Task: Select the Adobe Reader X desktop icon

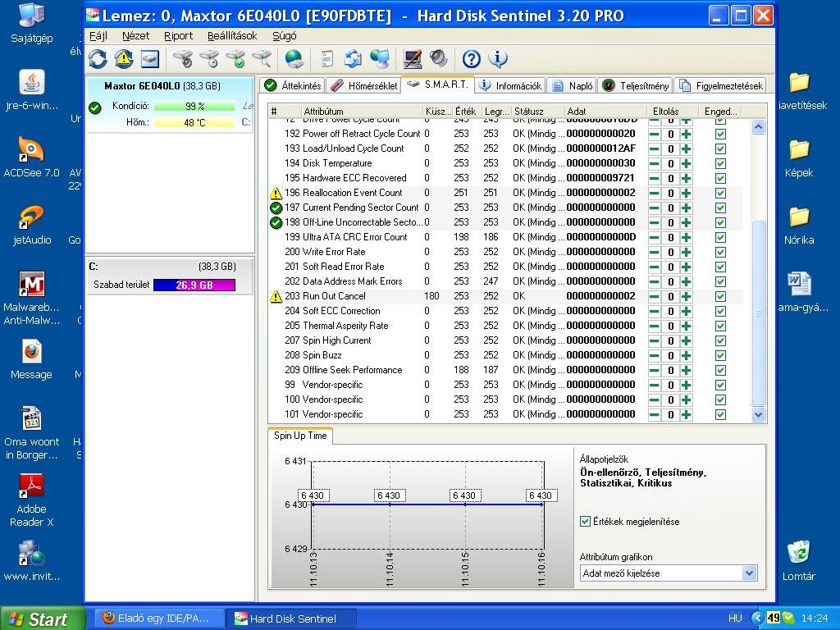Action: 32,500
